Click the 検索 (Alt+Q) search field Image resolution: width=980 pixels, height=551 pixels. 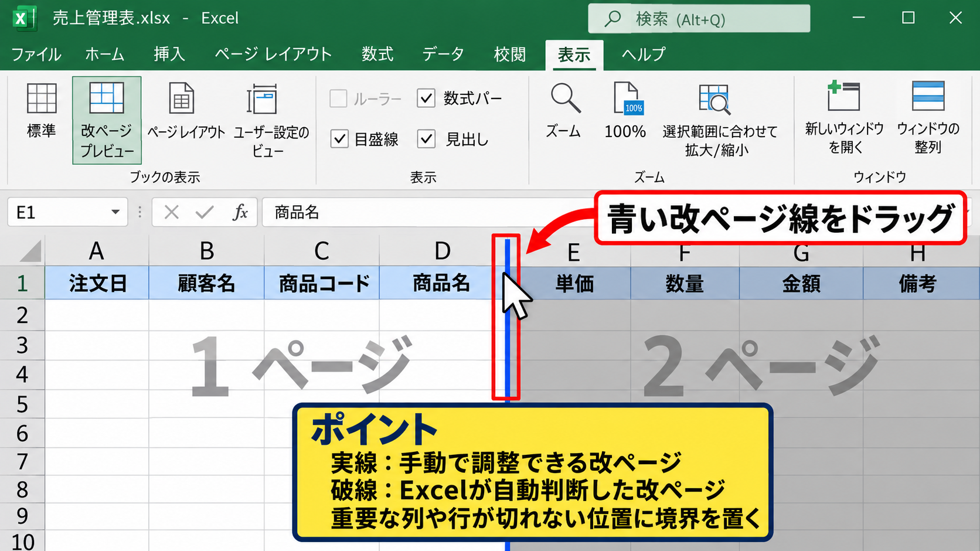699,19
